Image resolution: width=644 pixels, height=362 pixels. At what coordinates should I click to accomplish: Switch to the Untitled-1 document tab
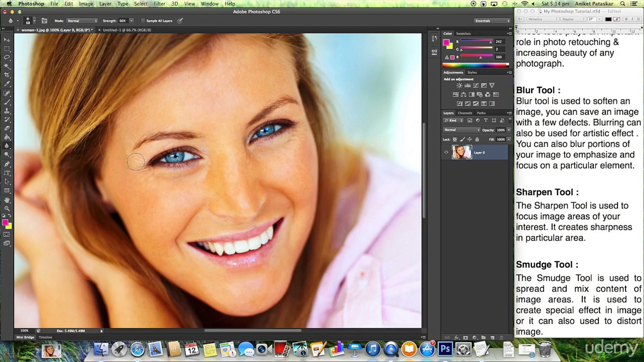[x=127, y=30]
